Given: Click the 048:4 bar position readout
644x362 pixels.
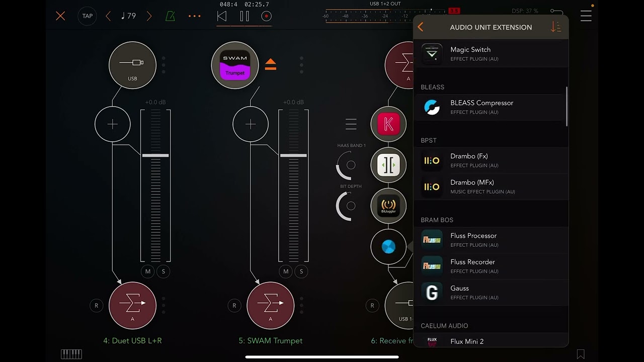Looking at the screenshot, I should (228, 5).
